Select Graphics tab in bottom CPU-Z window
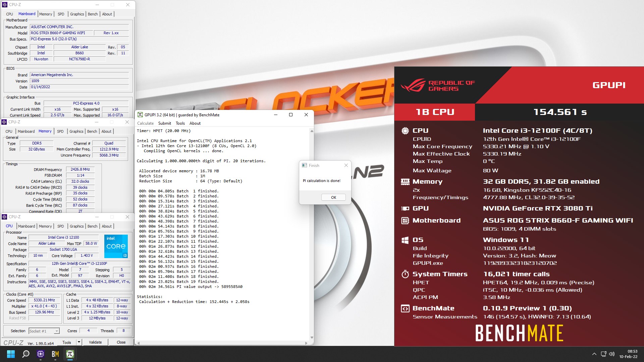 point(76,226)
